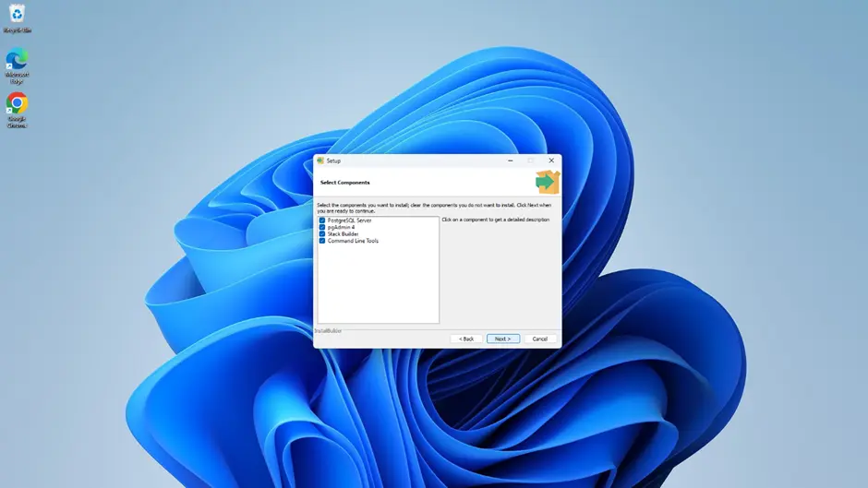
Task: Go back using the Back button
Action: pos(466,339)
